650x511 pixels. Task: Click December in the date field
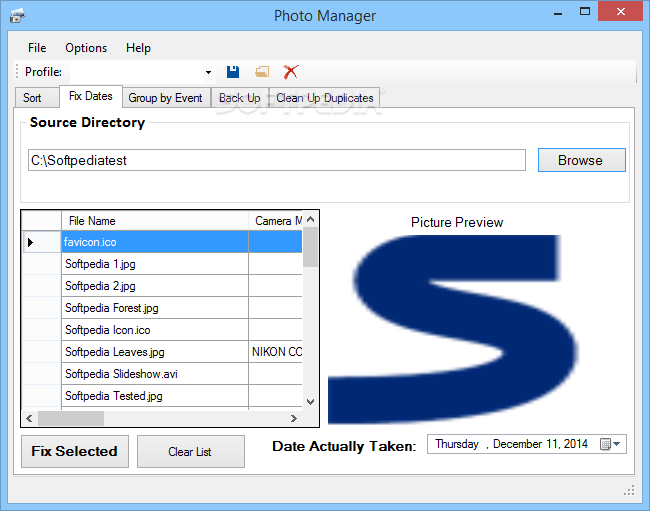[x=517, y=444]
